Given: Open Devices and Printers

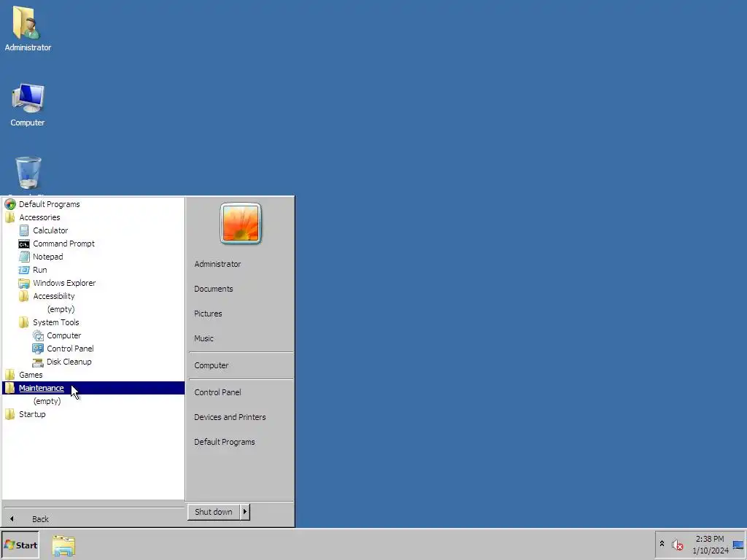Looking at the screenshot, I should coord(230,417).
